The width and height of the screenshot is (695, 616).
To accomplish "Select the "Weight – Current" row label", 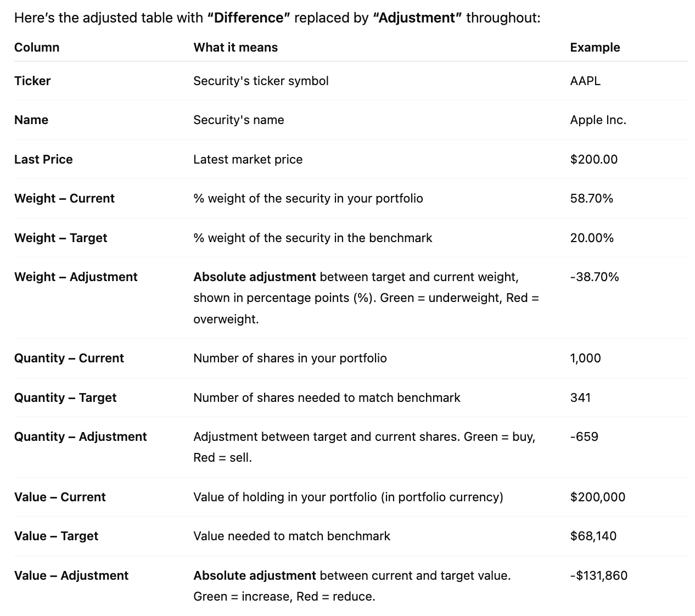I will (x=64, y=198).
